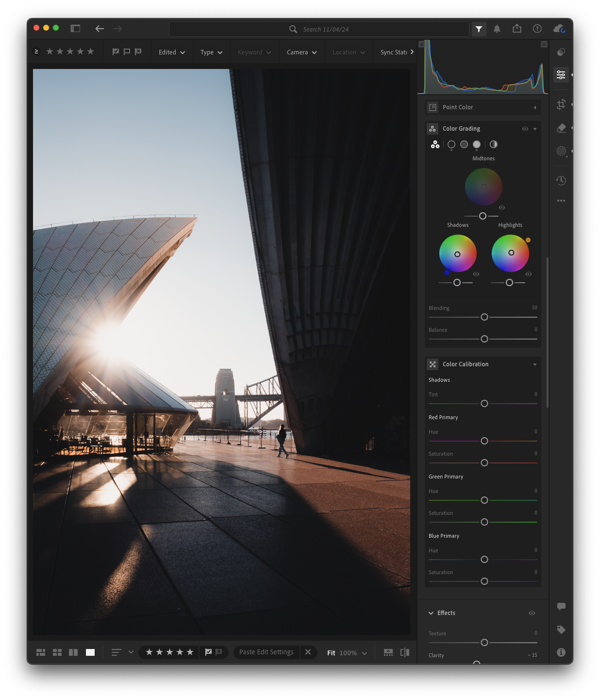
Task: Open the Masking tool
Action: (x=561, y=151)
